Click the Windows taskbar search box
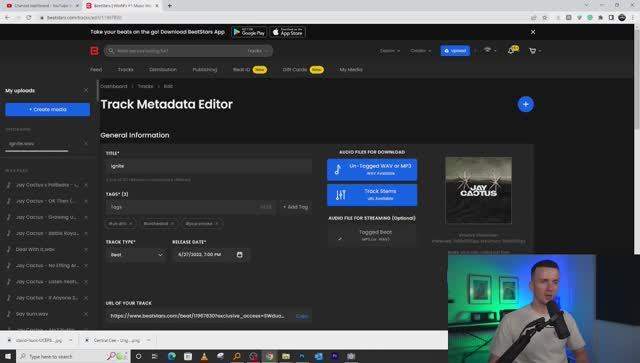This screenshot has width=640, height=363. 73,356
